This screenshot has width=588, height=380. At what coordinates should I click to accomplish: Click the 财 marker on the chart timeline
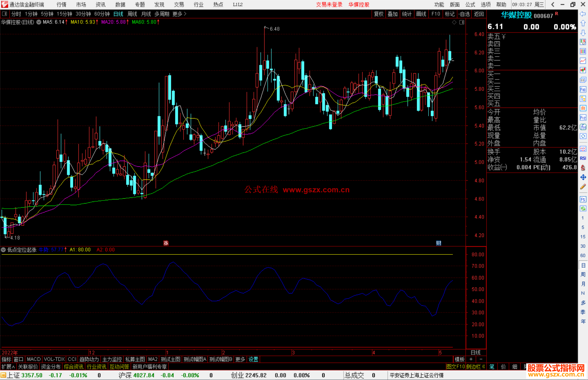pos(439,243)
